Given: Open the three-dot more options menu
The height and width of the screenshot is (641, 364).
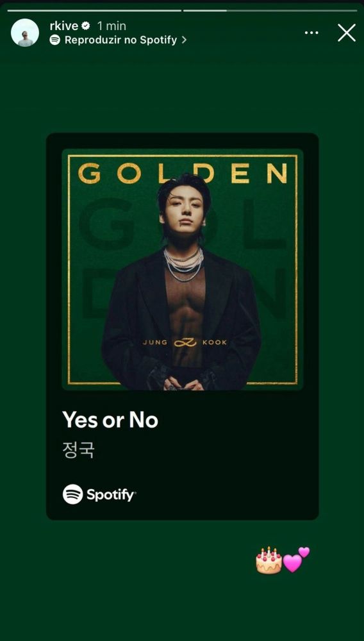Looking at the screenshot, I should [311, 33].
